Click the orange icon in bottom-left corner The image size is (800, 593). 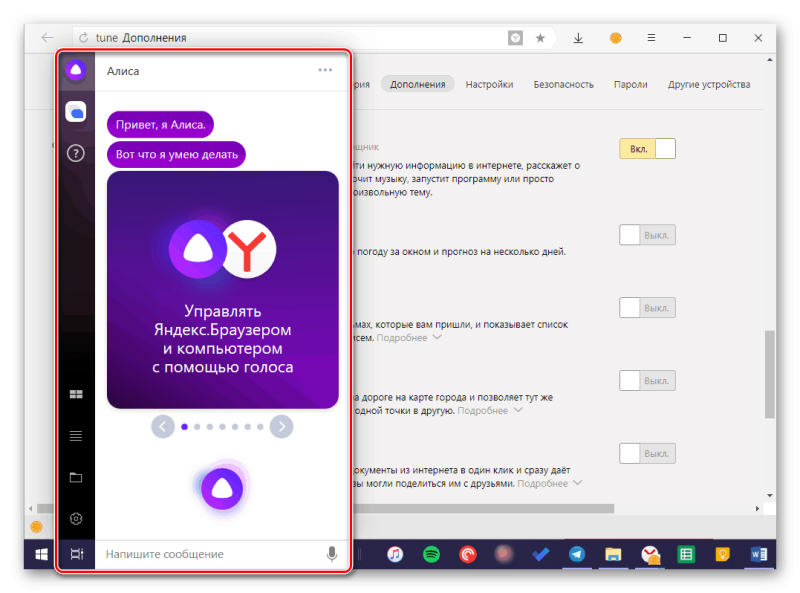tap(36, 527)
